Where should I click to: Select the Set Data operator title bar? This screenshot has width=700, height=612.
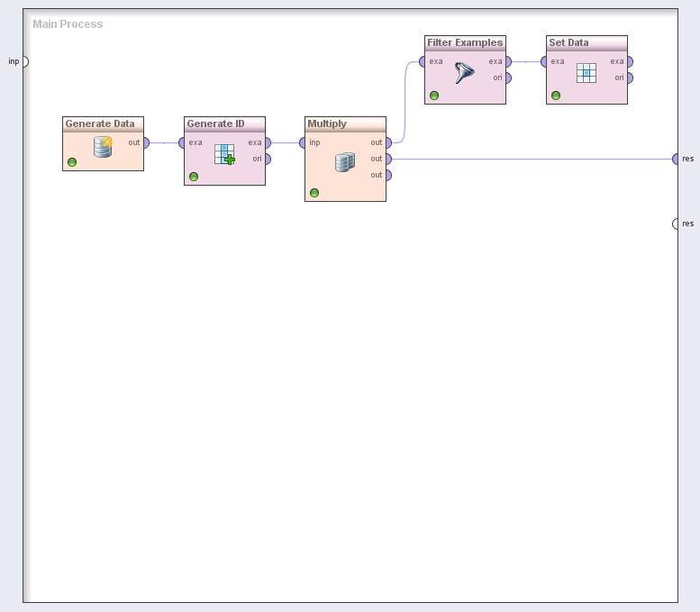point(586,43)
